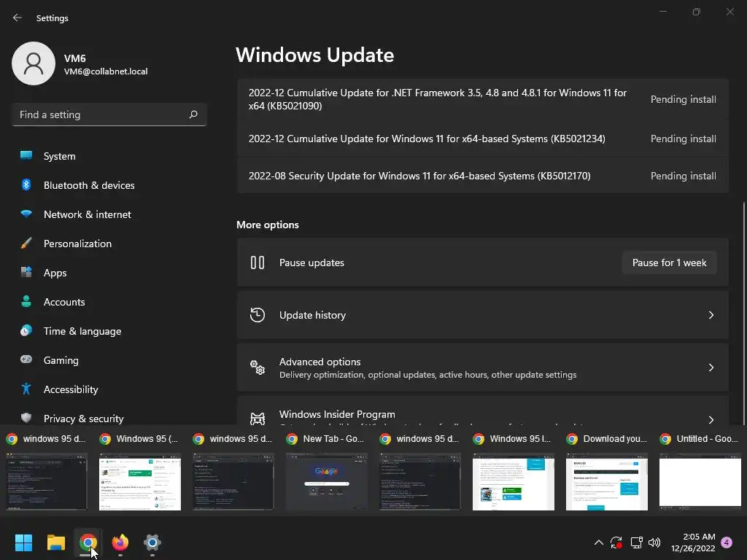Open Update history

[x=483, y=315]
